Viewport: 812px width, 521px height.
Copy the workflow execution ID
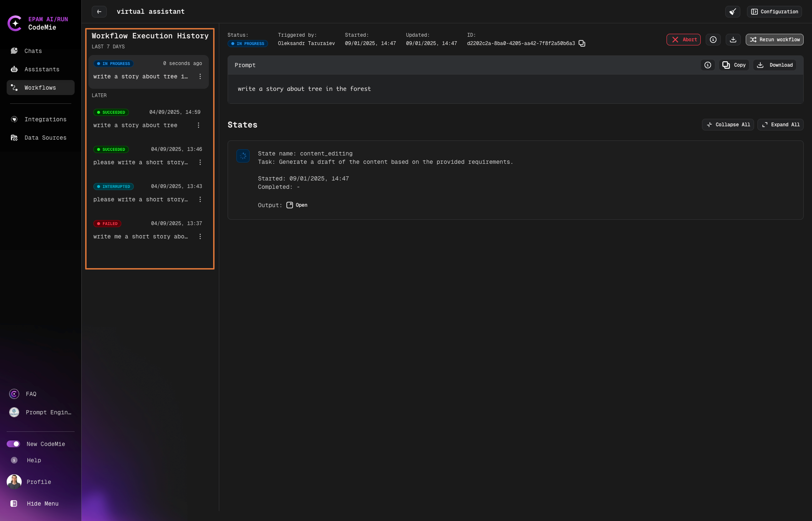coord(582,43)
